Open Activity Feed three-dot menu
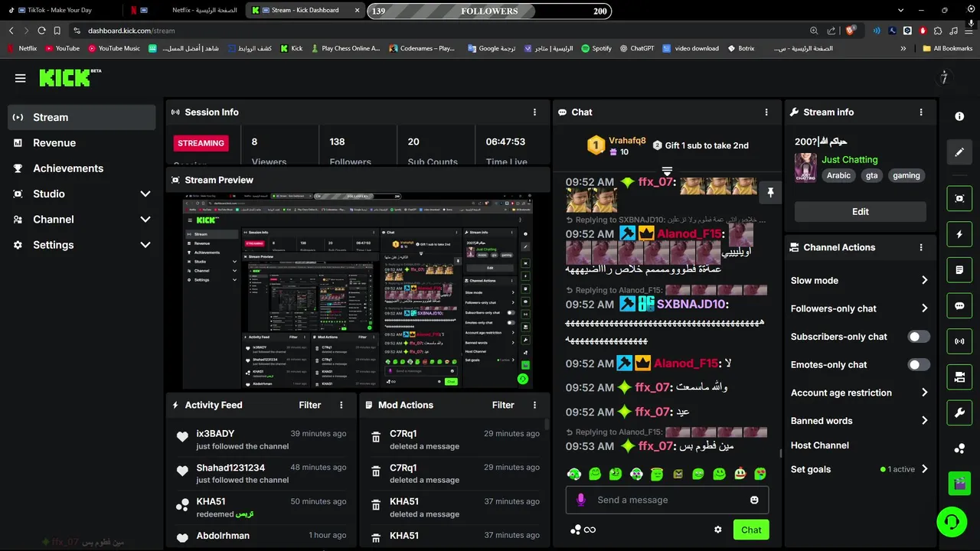The image size is (980, 551). click(341, 405)
